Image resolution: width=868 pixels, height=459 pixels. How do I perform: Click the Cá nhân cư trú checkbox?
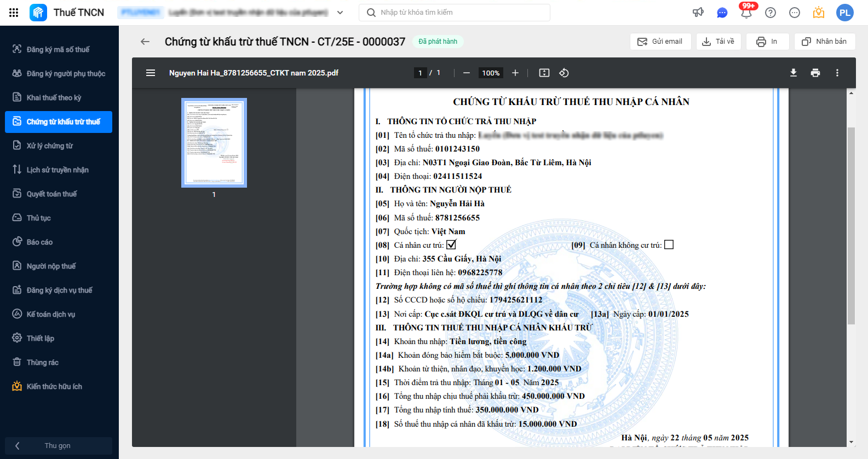tap(451, 245)
